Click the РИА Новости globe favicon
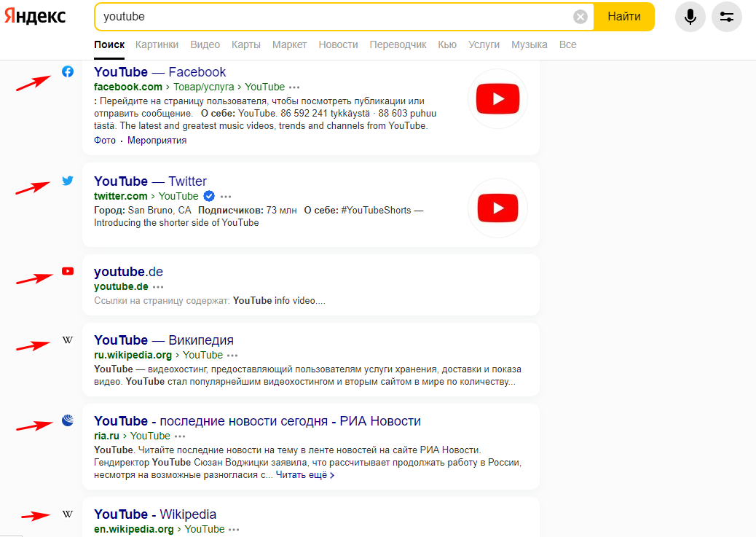This screenshot has width=756, height=537. [x=68, y=420]
